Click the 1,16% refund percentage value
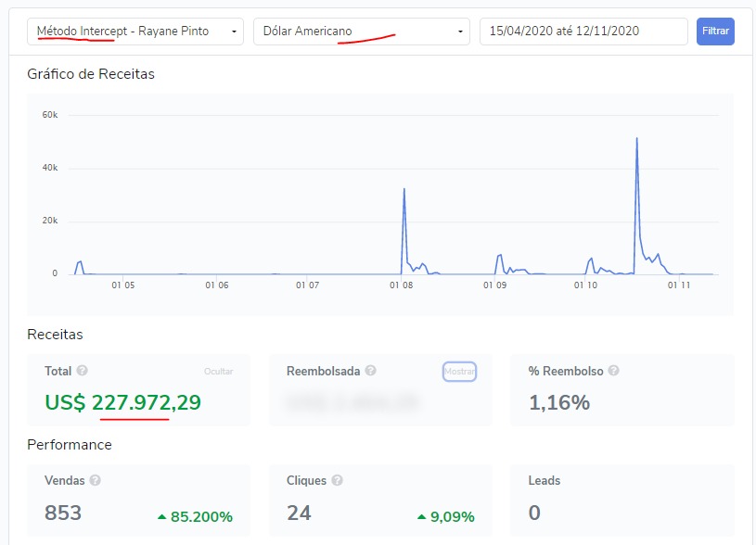 point(559,402)
